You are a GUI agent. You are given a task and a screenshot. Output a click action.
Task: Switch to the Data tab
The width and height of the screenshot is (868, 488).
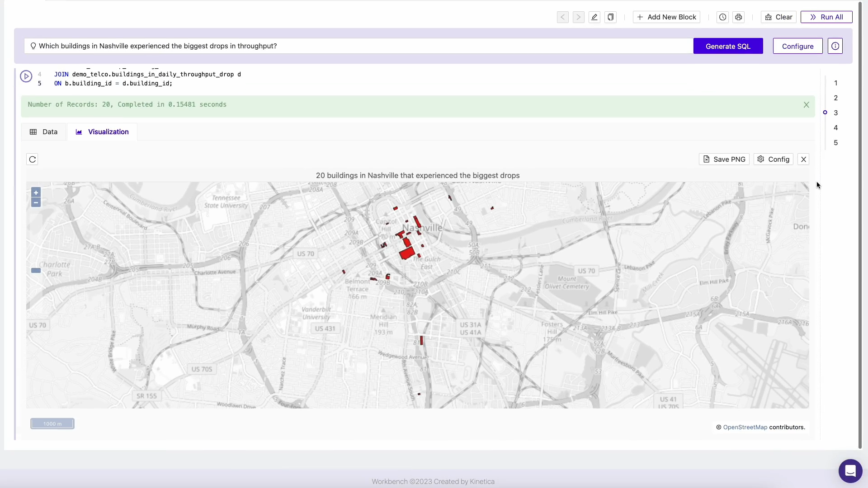click(43, 131)
